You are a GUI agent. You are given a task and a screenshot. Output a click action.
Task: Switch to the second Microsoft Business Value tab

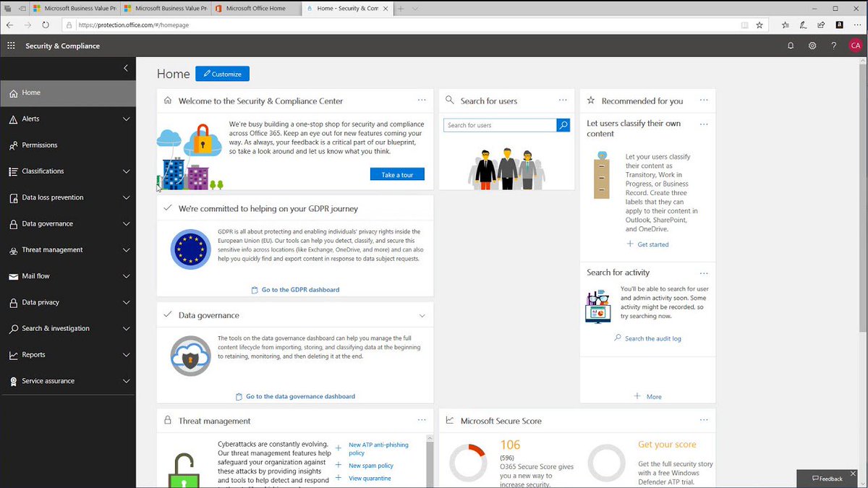(x=165, y=8)
